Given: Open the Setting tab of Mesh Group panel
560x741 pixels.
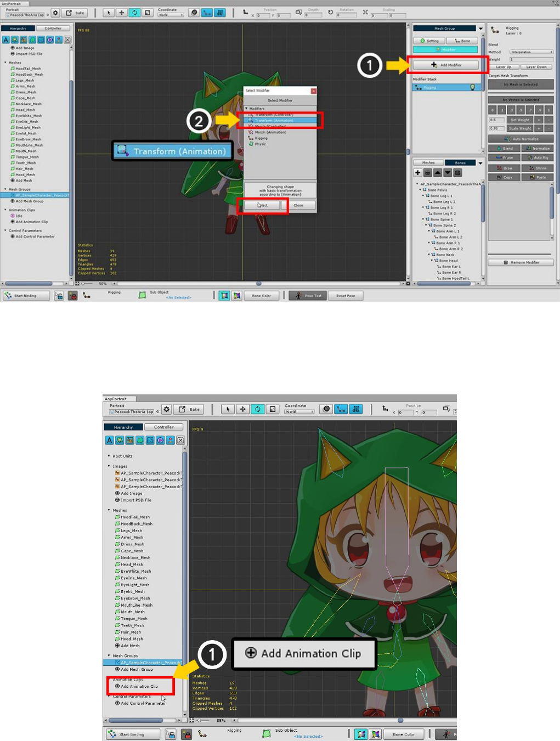Looking at the screenshot, I should [x=429, y=41].
